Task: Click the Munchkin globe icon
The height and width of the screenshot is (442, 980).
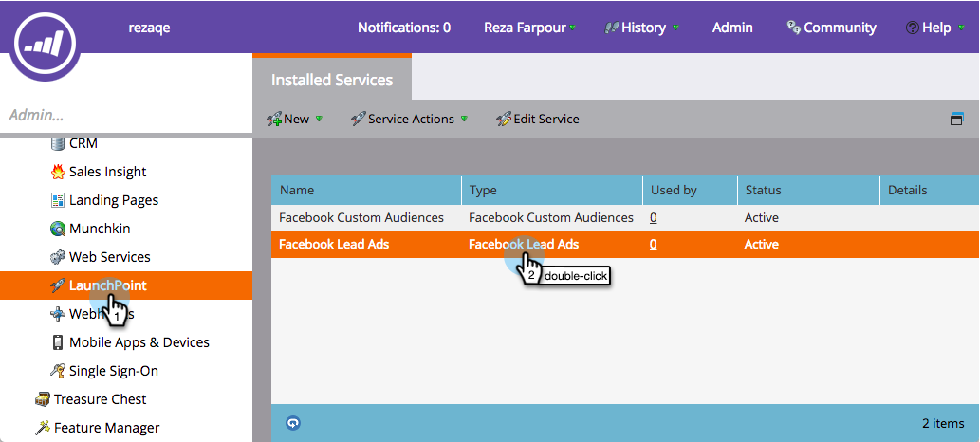Action: coord(58,229)
